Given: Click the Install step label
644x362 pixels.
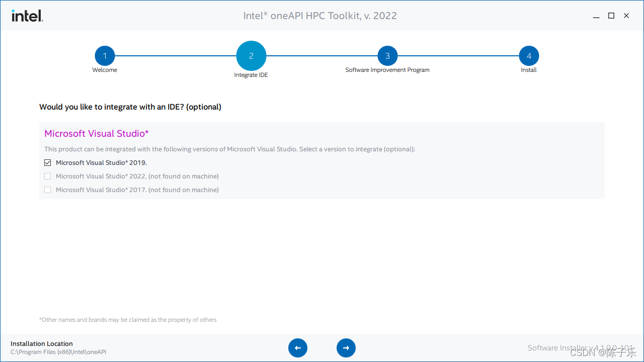Looking at the screenshot, I should [x=529, y=70].
